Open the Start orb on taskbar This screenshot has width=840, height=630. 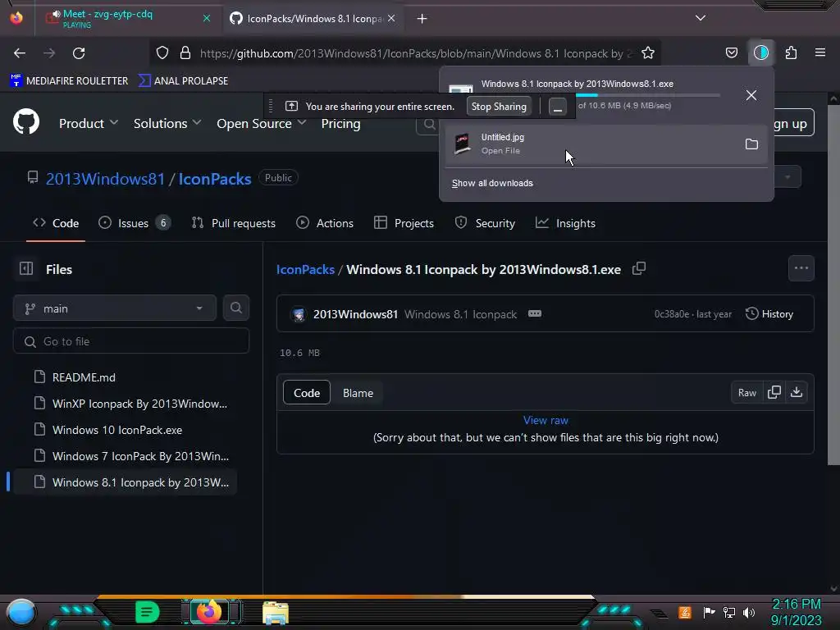pyautogui.click(x=21, y=612)
